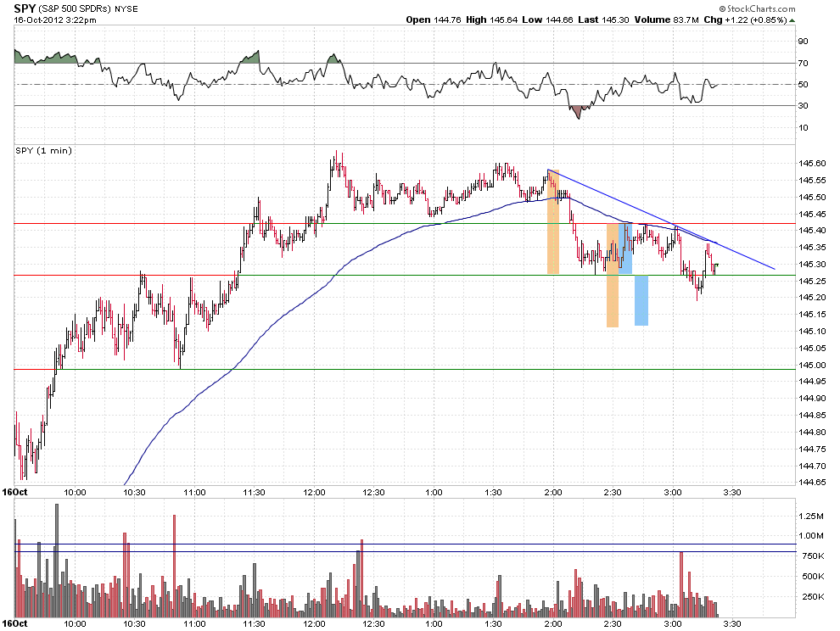Click the 'Open 144.76' value

(x=434, y=20)
